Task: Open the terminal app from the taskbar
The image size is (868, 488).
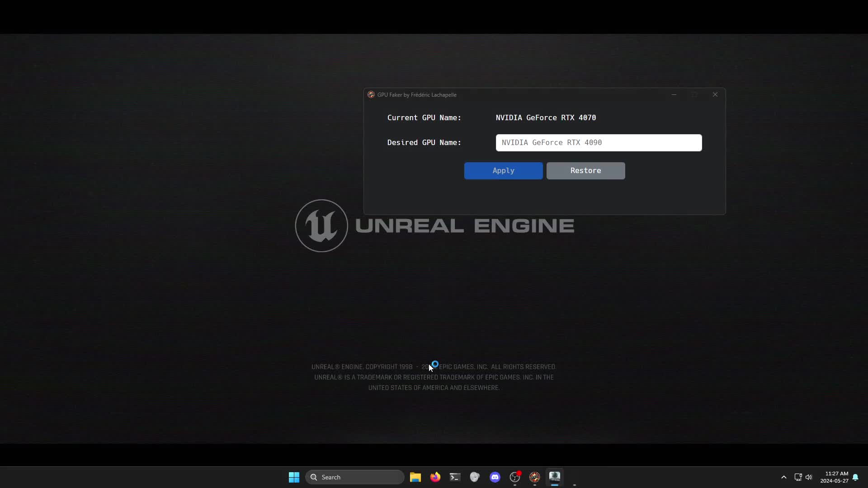Action: tap(455, 477)
